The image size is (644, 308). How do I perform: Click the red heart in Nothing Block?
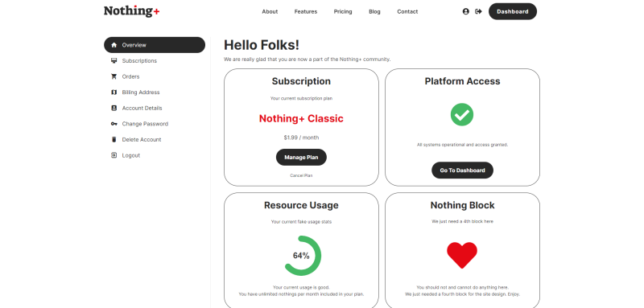pyautogui.click(x=461, y=255)
